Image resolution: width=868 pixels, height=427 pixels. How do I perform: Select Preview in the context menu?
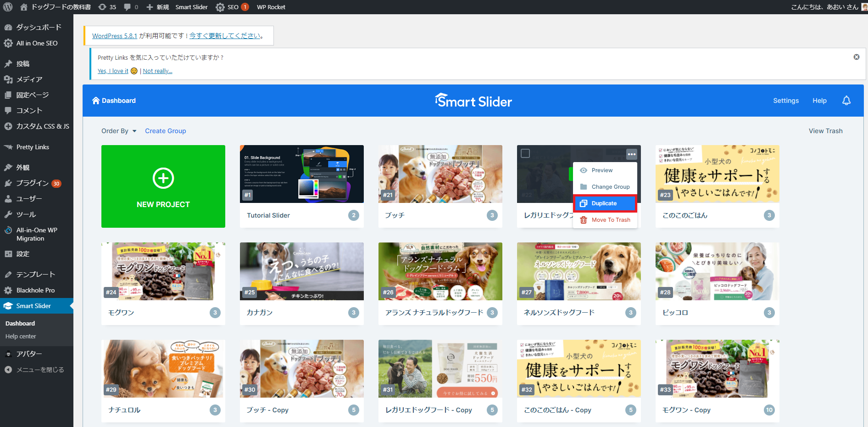(x=602, y=170)
